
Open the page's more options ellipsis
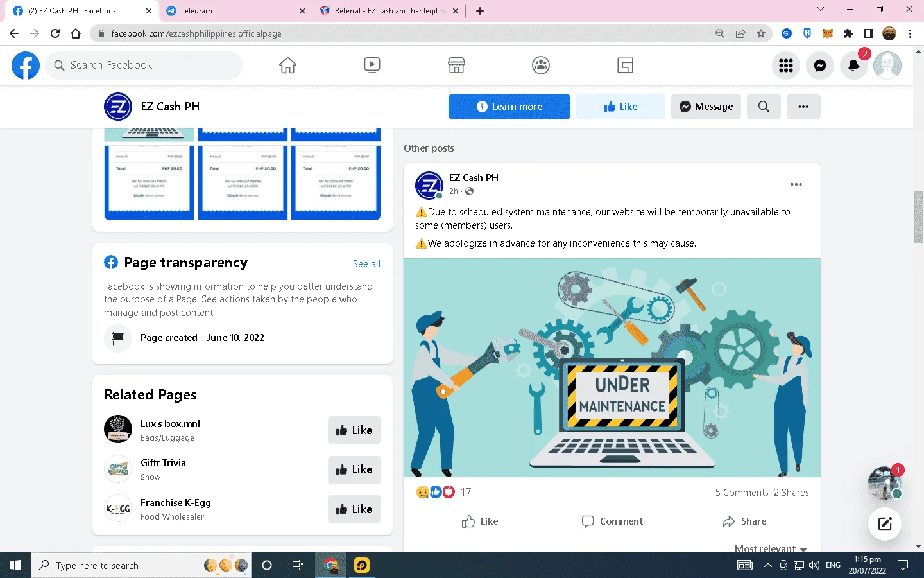[803, 107]
